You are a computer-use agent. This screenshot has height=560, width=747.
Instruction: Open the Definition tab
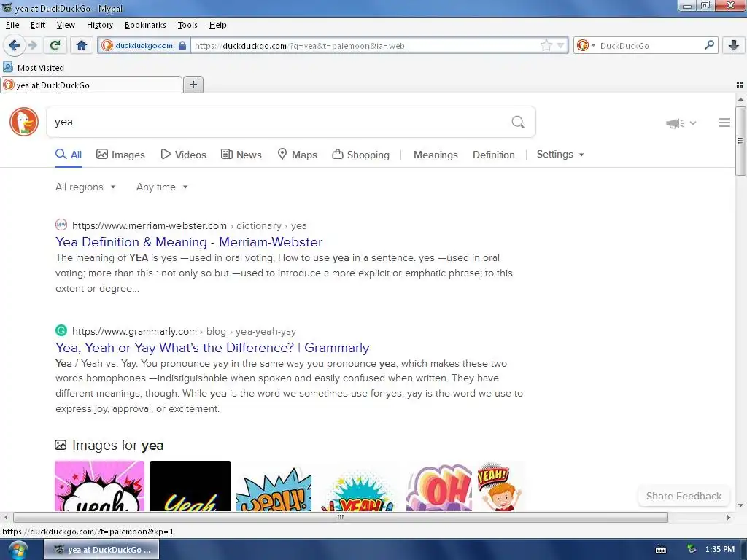[x=494, y=155]
